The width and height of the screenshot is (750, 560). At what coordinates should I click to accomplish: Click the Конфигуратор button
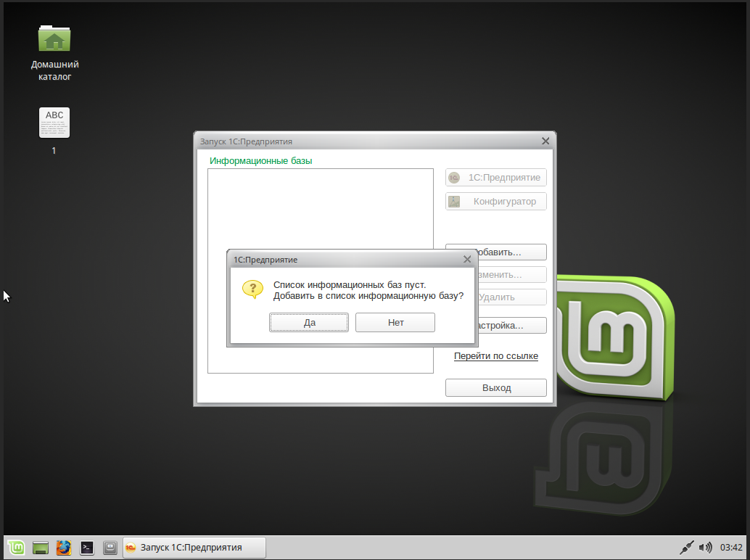[x=496, y=202]
